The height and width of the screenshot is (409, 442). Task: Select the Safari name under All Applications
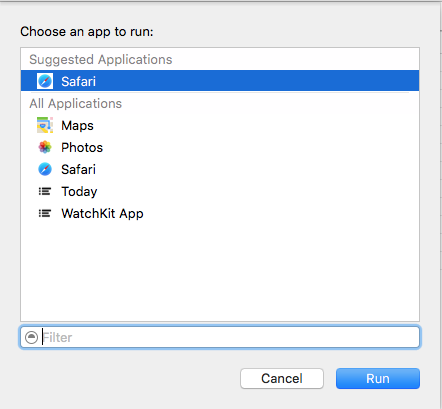click(78, 169)
